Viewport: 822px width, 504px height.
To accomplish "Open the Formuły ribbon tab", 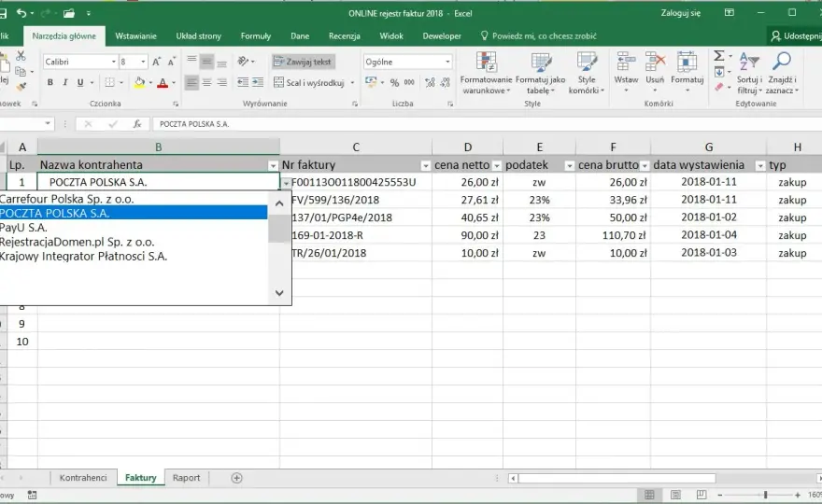I will (256, 36).
